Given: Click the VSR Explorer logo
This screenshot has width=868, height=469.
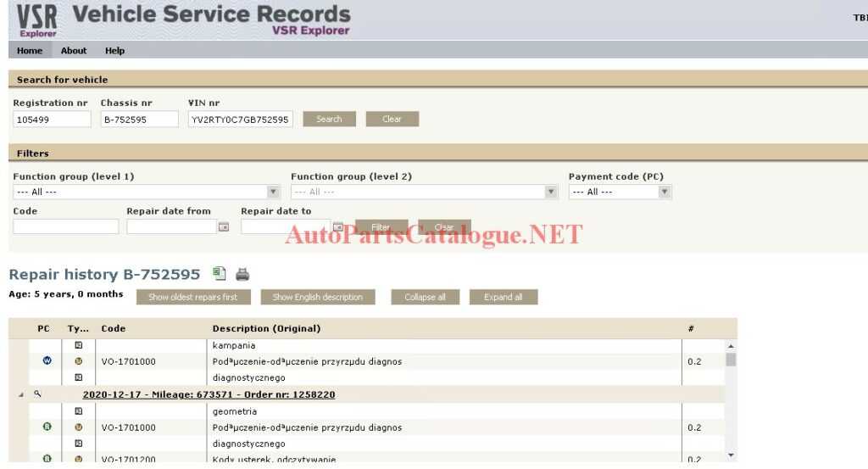Looking at the screenshot, I should [x=36, y=21].
